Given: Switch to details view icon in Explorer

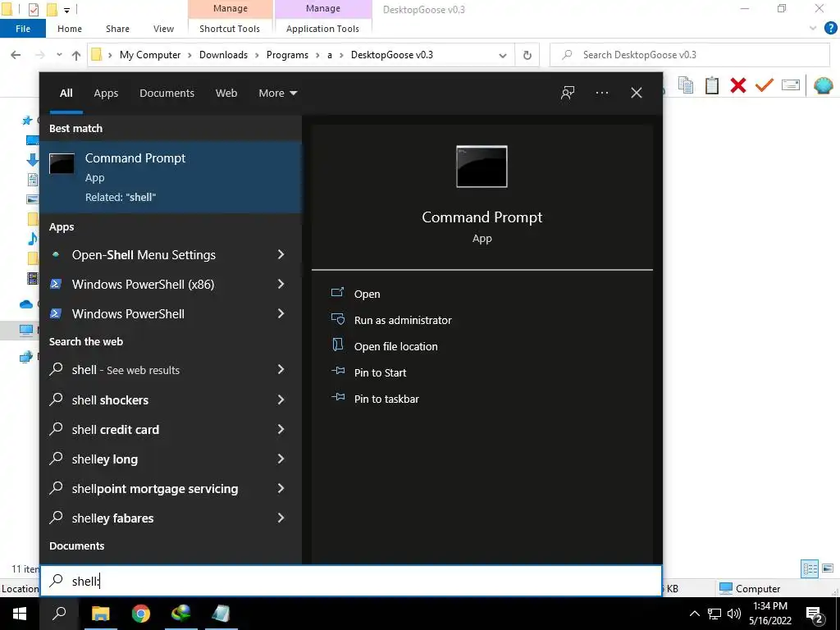Looking at the screenshot, I should (x=810, y=568).
